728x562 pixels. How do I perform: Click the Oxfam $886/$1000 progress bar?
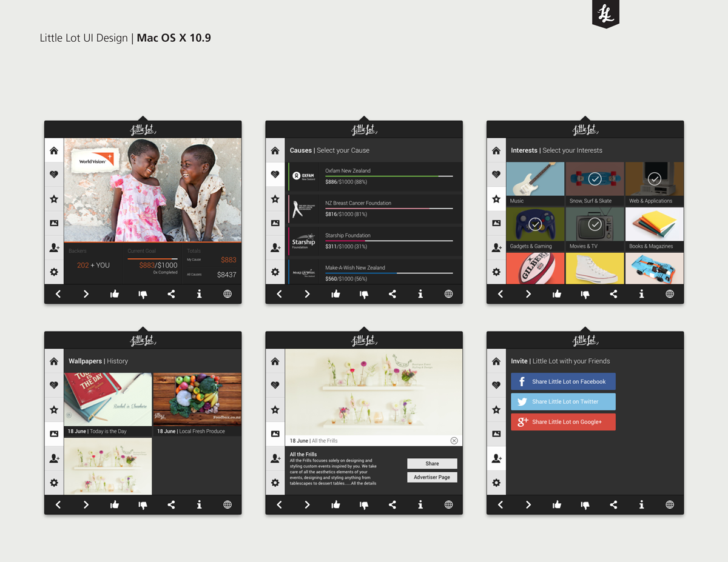pyautogui.click(x=389, y=176)
